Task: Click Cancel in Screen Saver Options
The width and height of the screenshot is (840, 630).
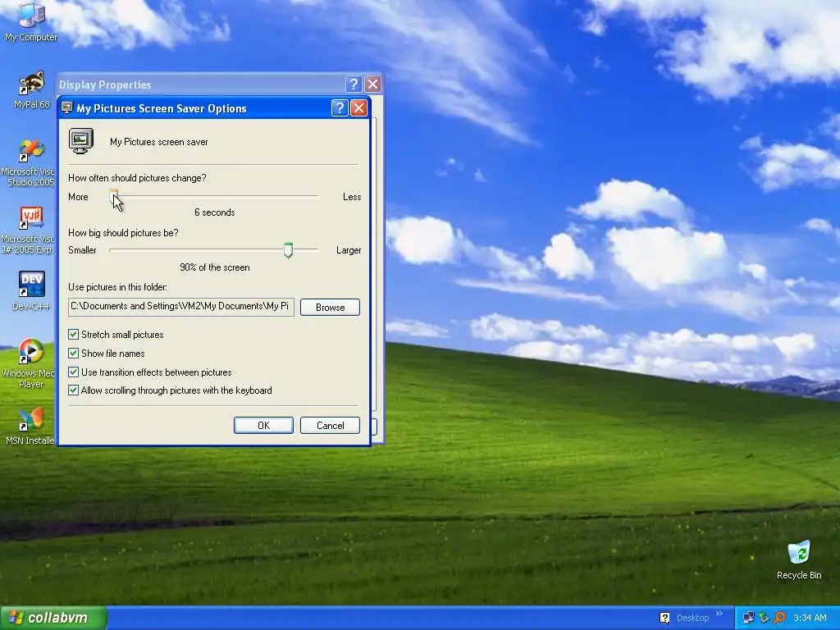Action: click(330, 426)
